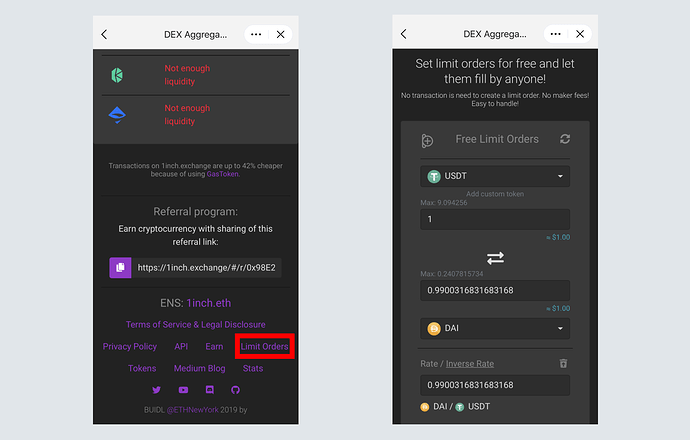Viewport: 690px width, 440px height.
Task: Open the three-dot menu on the left screen
Action: (256, 34)
